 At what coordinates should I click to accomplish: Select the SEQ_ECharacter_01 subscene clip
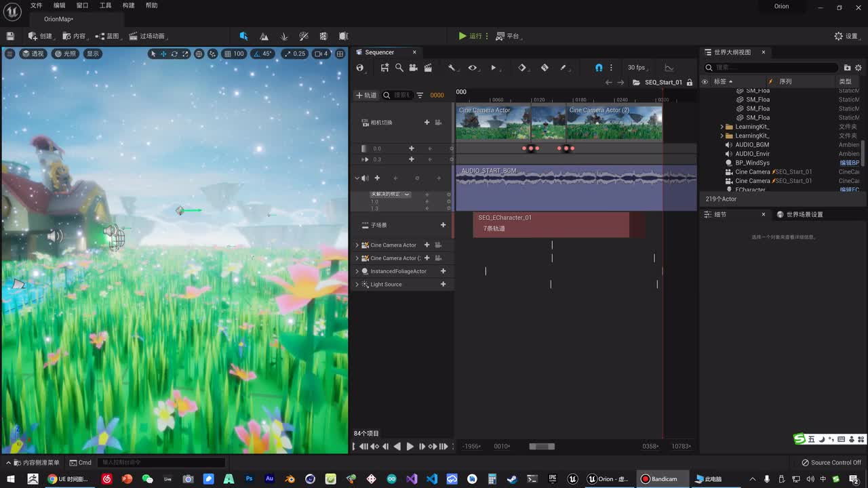551,224
